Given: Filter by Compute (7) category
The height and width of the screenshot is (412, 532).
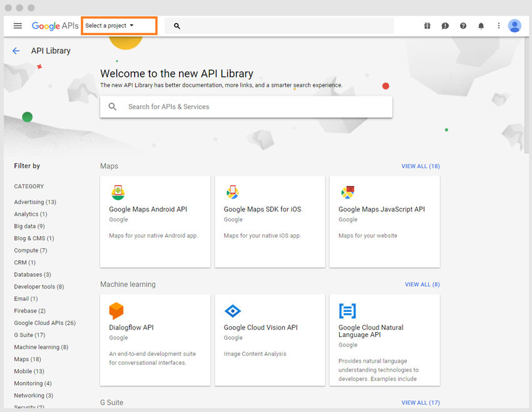Looking at the screenshot, I should 31,250.
